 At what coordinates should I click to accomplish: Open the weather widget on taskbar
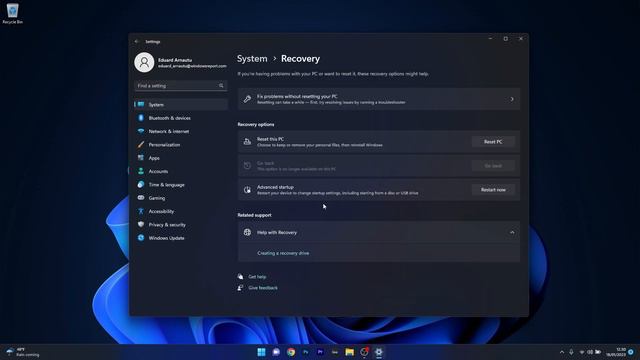(22, 352)
